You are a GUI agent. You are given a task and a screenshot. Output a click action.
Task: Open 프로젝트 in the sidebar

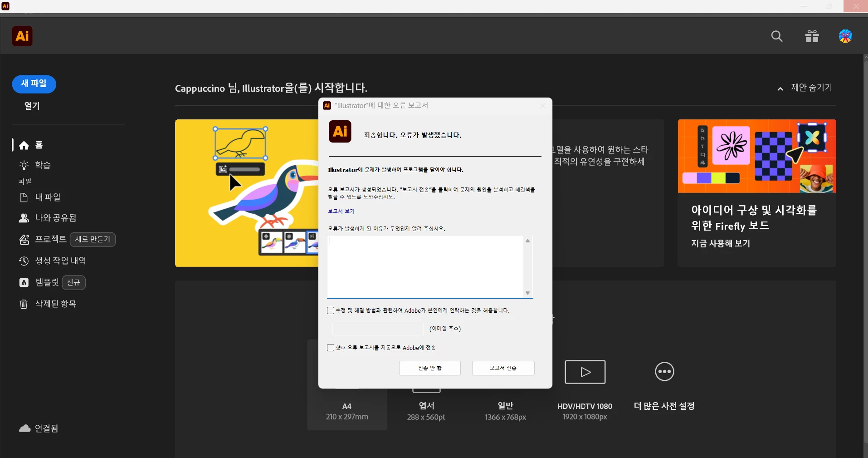tap(51, 239)
